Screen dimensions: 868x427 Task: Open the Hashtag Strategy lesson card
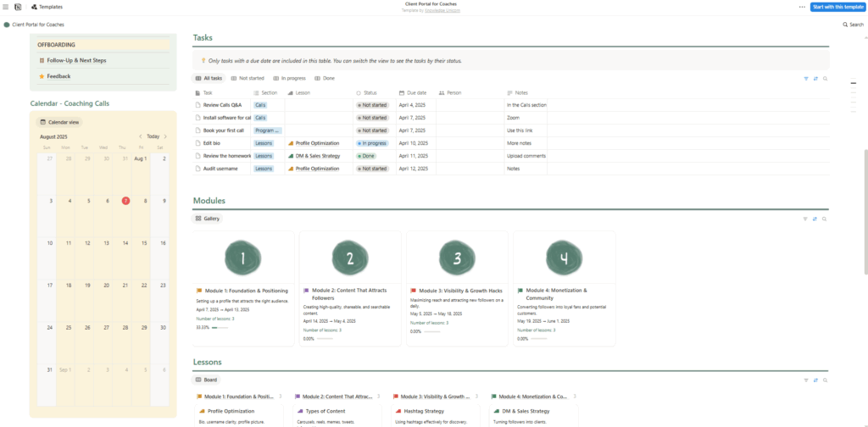tap(436, 415)
